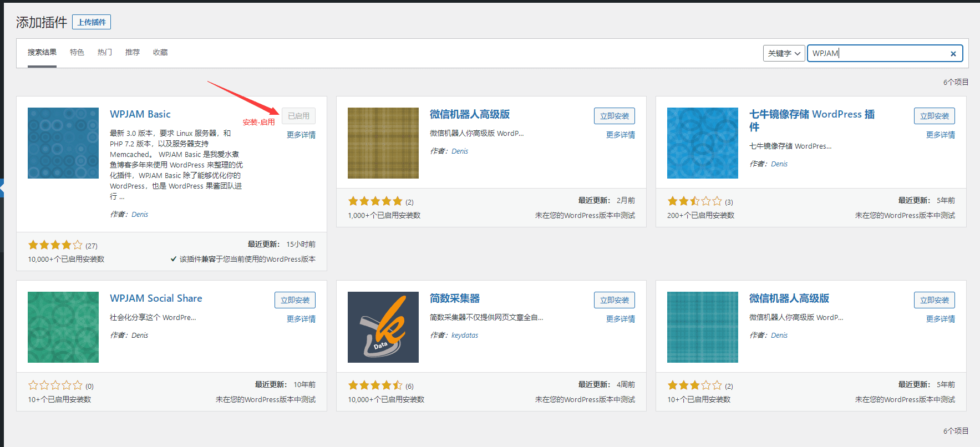Click the blue 七牛镜像存储 plugin icon
This screenshot has height=447, width=980.
click(x=703, y=143)
